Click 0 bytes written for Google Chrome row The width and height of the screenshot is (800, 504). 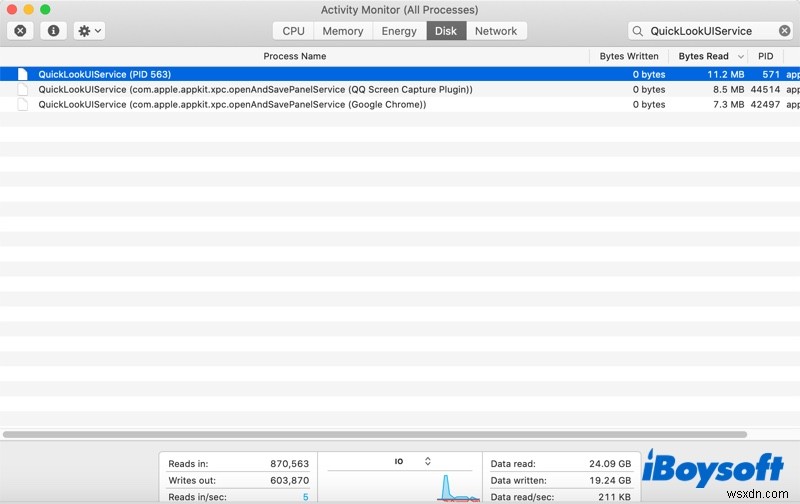pyautogui.click(x=649, y=104)
